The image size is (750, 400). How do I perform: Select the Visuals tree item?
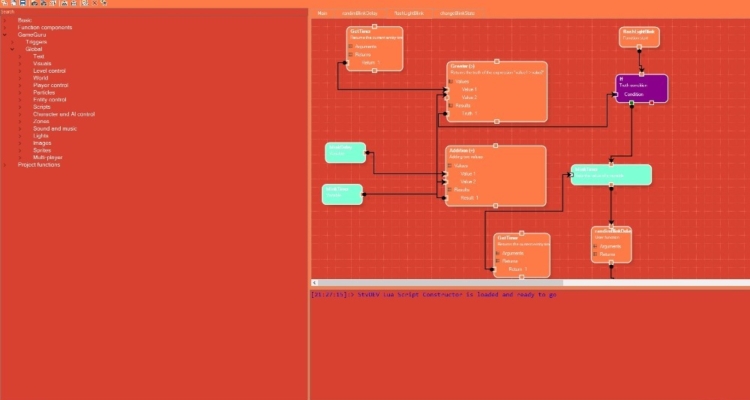(42, 64)
